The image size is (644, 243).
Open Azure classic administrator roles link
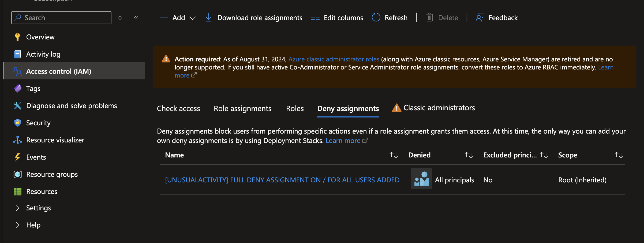pos(334,59)
